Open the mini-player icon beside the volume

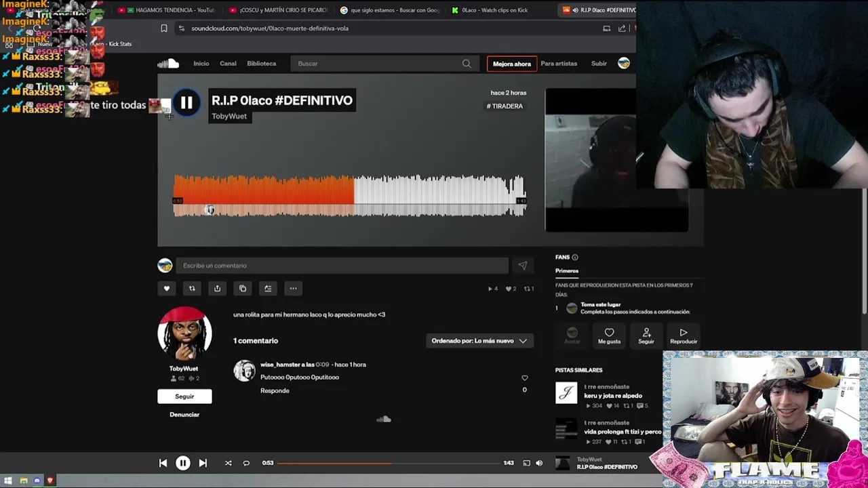point(526,463)
